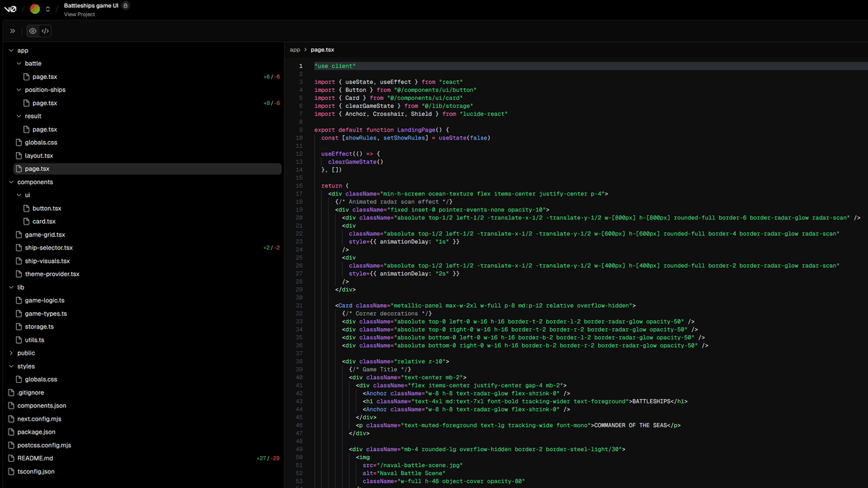Open the View Project link
Screen dimensions: 868x488
[79, 14]
